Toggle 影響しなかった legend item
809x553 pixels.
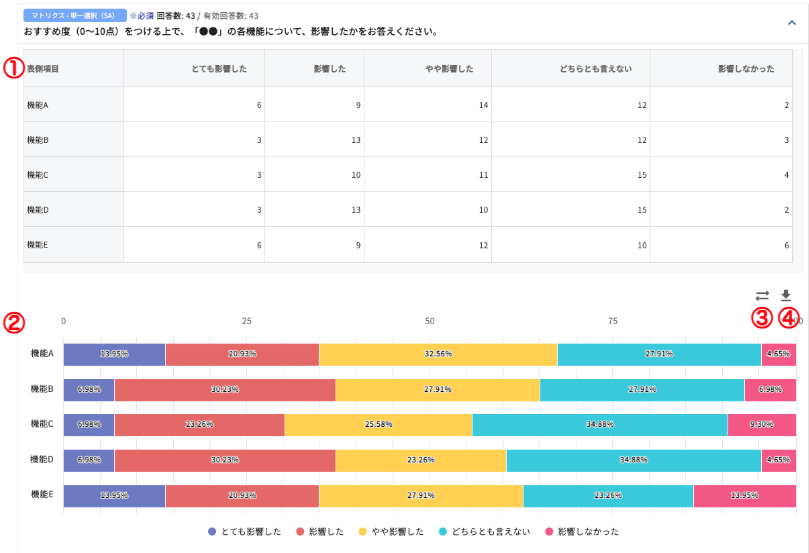pyautogui.click(x=582, y=531)
